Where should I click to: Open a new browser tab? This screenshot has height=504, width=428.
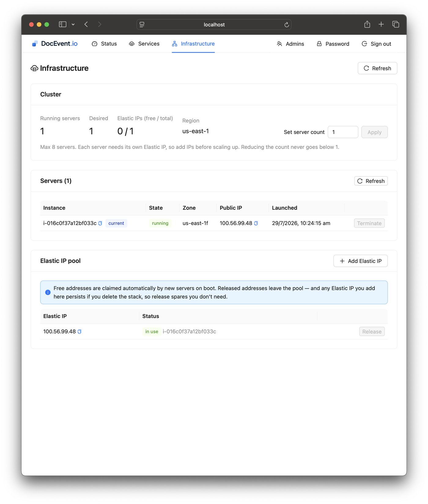tap(381, 24)
